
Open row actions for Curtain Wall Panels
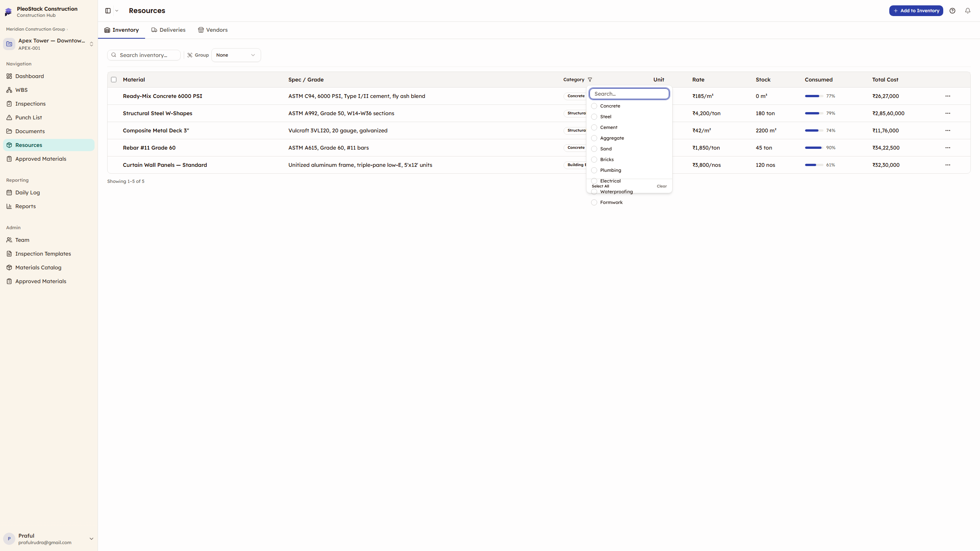(x=948, y=165)
